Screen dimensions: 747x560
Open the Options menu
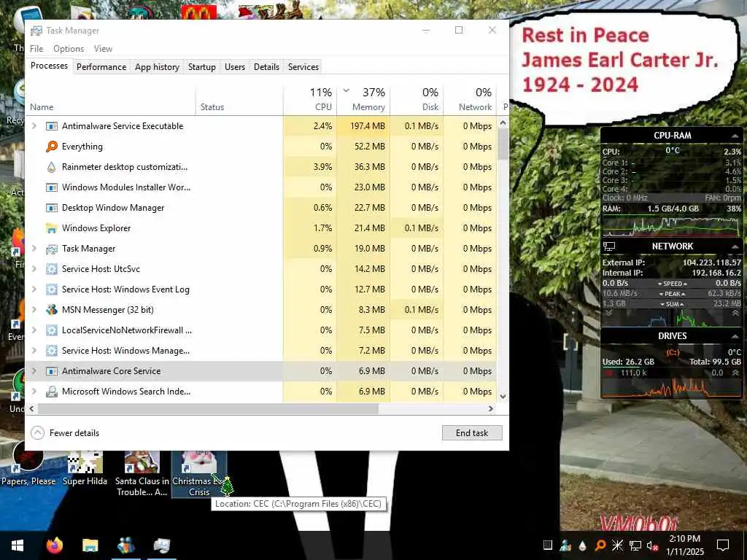click(x=69, y=49)
